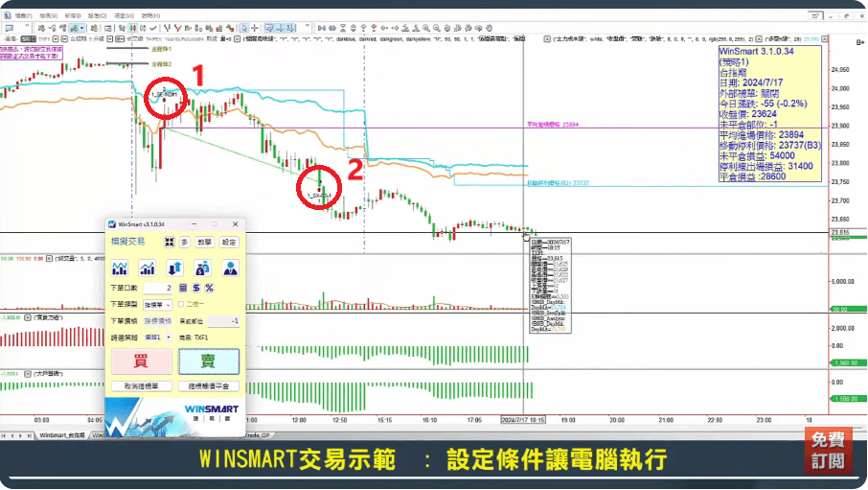Image resolution: width=868 pixels, height=490 pixels.
Task: Click the 設定 settings button
Action: pyautogui.click(x=229, y=243)
